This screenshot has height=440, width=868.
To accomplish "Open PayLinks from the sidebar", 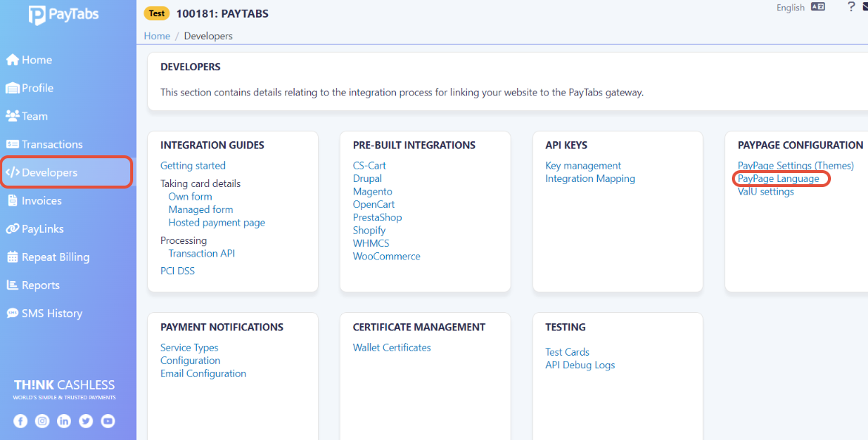I will click(42, 229).
